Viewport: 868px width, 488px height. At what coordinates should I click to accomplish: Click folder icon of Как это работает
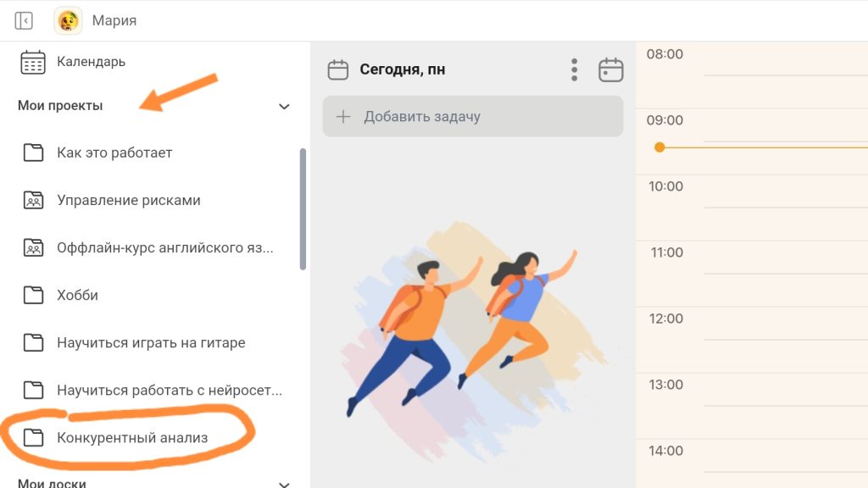(x=33, y=152)
